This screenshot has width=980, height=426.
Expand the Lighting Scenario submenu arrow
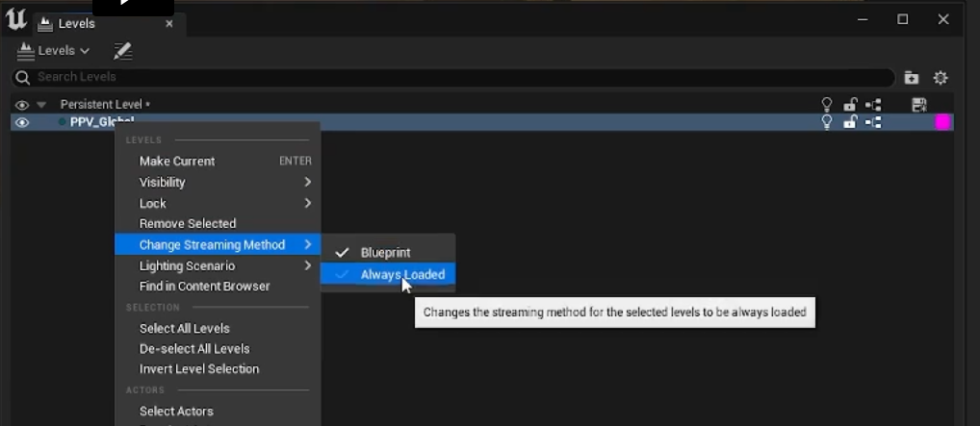point(307,266)
